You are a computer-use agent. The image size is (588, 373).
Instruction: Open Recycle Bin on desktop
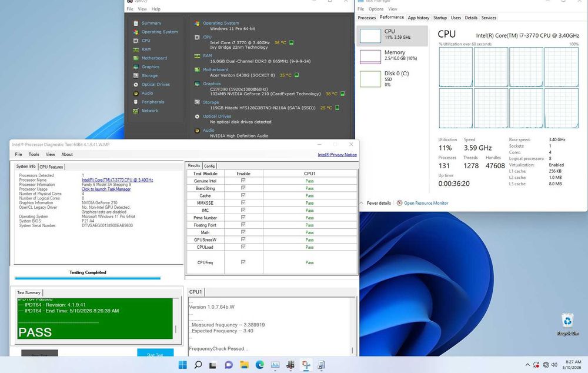point(567,325)
